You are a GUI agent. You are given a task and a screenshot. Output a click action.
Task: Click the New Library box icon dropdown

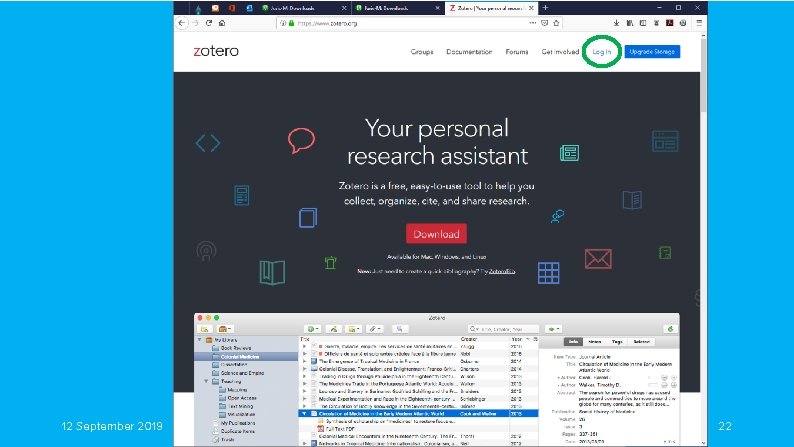pyautogui.click(x=225, y=329)
